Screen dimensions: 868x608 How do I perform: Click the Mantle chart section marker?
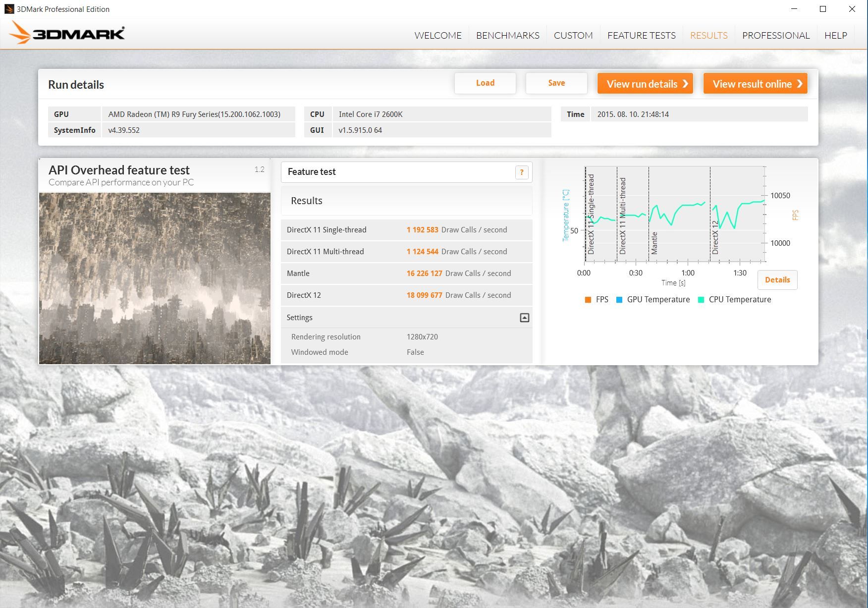[654, 243]
